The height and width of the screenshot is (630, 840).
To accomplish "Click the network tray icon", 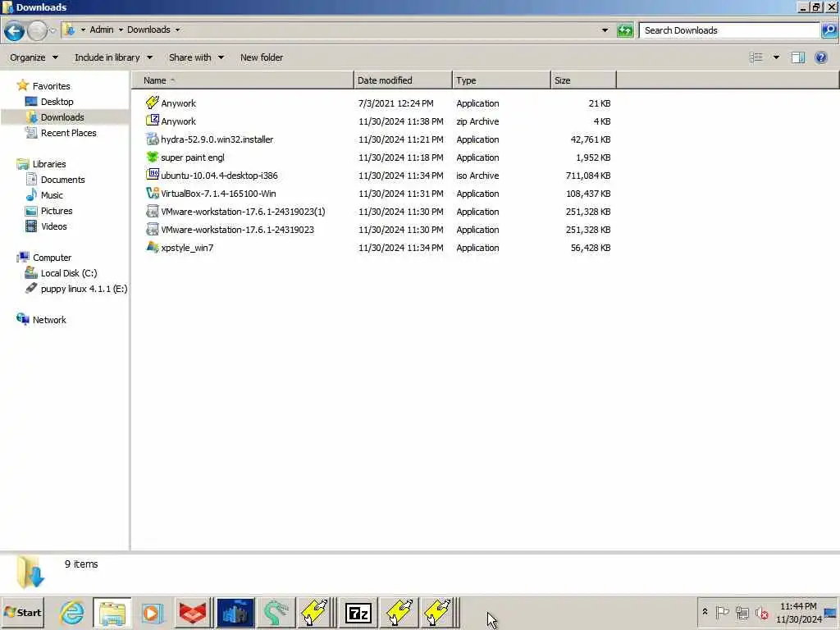I will [x=742, y=612].
